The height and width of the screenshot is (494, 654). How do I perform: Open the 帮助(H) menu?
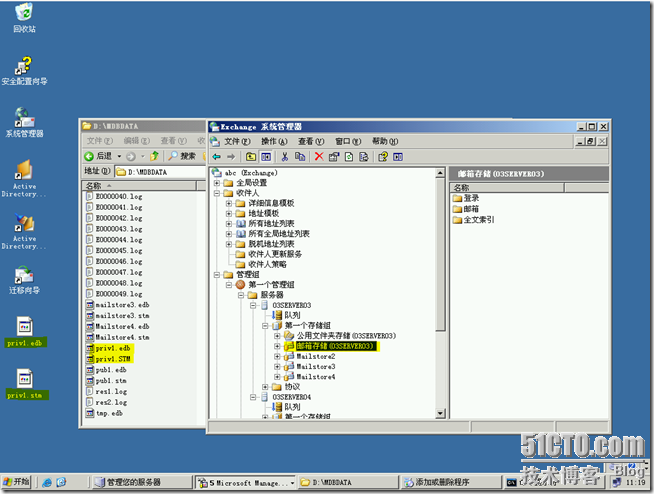click(385, 141)
